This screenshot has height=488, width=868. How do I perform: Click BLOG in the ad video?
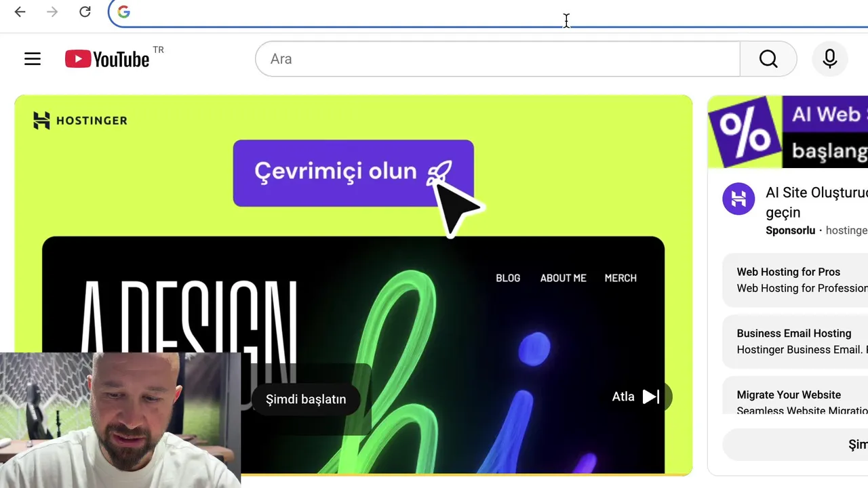pos(508,278)
